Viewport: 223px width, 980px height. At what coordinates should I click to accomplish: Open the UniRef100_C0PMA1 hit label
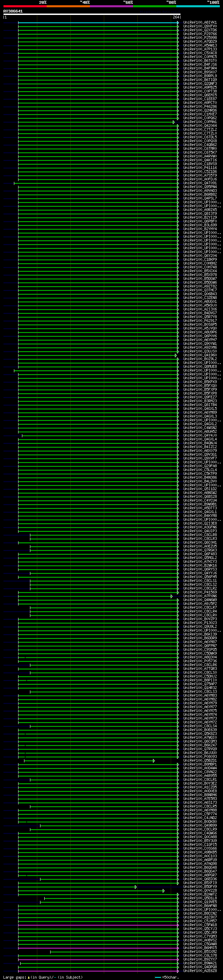click(200, 122)
